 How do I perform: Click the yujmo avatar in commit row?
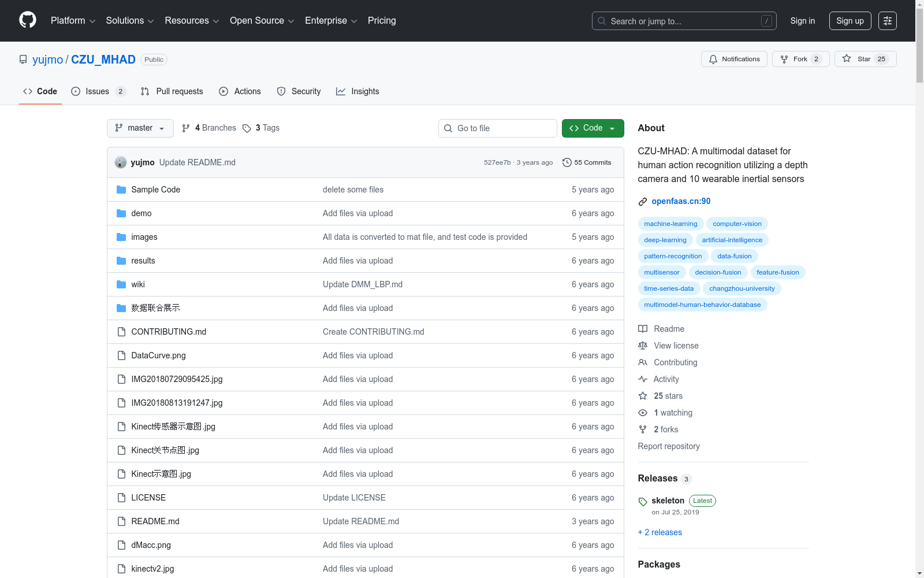[121, 162]
